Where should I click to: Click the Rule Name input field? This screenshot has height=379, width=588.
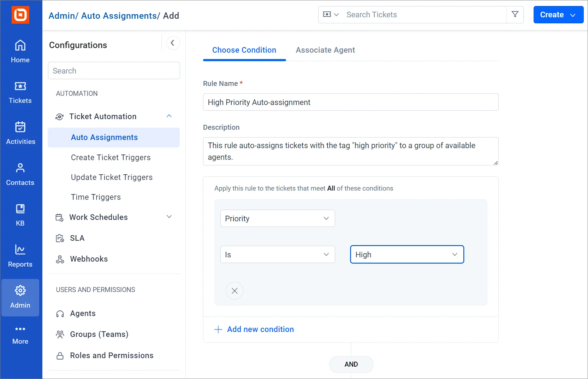351,102
